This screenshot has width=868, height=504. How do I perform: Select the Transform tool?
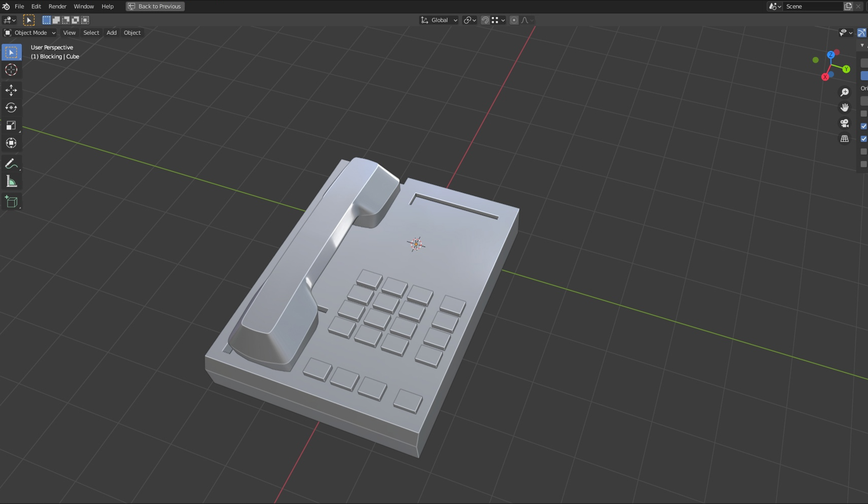[11, 143]
